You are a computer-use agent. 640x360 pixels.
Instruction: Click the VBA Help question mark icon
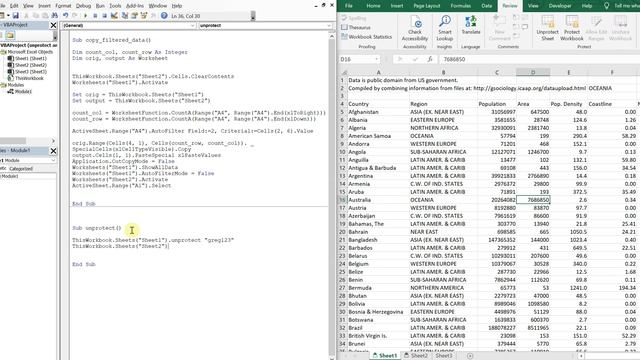click(x=164, y=16)
